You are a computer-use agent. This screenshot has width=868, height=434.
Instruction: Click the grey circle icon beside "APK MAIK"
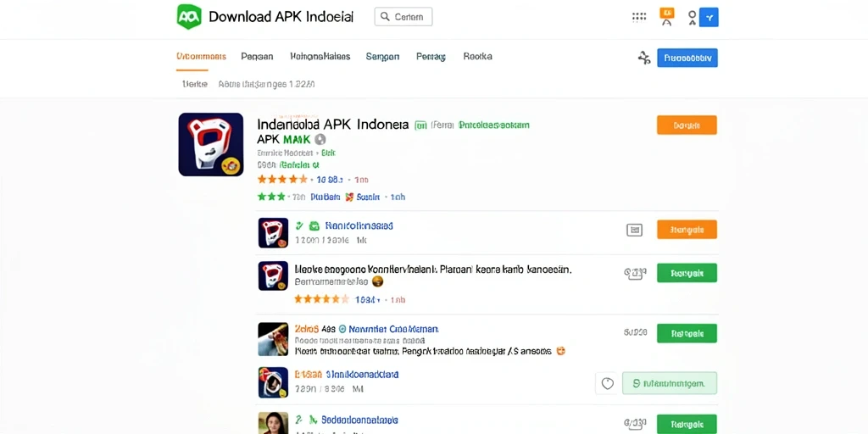pyautogui.click(x=320, y=140)
